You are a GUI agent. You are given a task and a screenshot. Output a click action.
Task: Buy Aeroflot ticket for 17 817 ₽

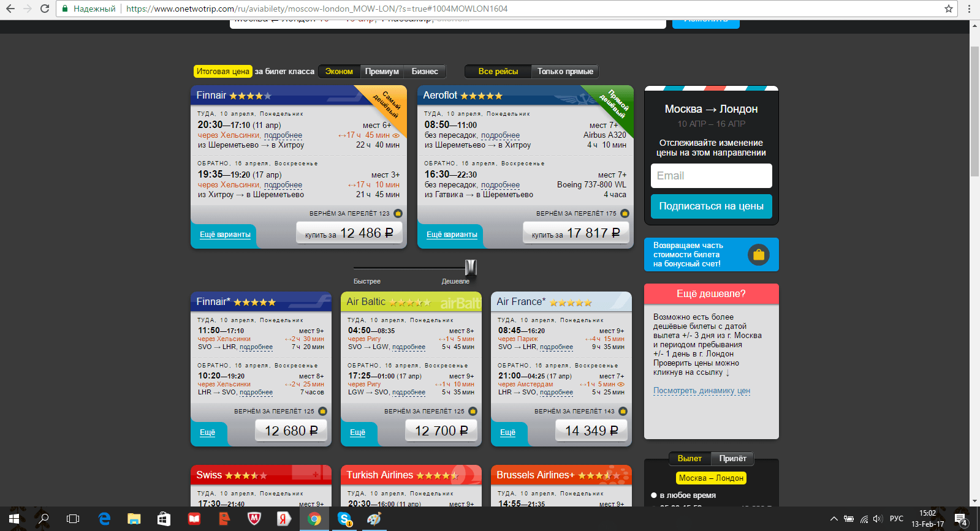click(x=576, y=233)
